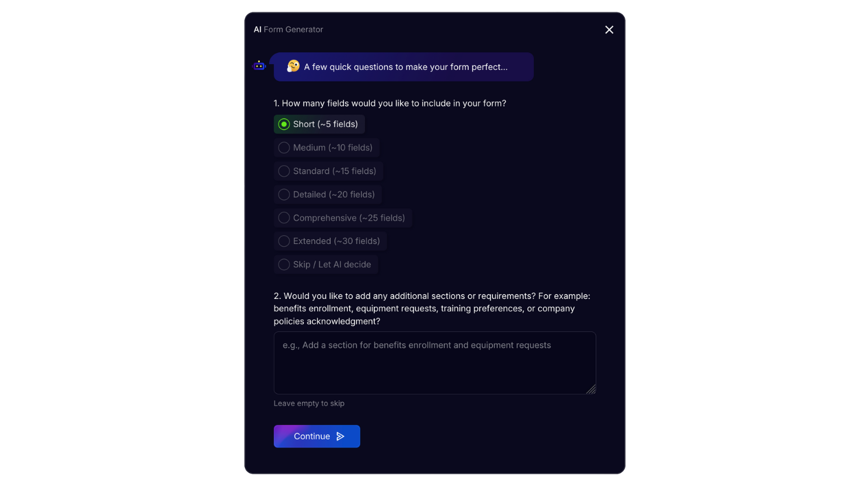This screenshot has width=868, height=488.
Task: Click the arrow icon inside the Continue button
Action: pyautogui.click(x=339, y=437)
